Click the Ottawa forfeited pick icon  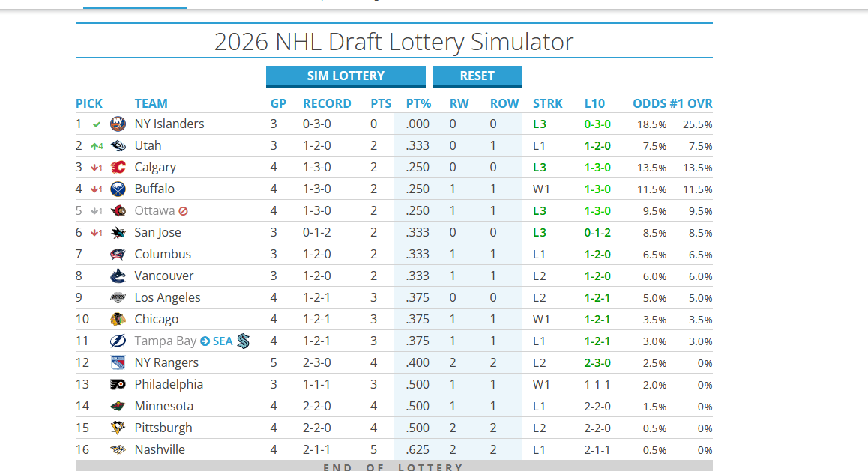(x=184, y=212)
